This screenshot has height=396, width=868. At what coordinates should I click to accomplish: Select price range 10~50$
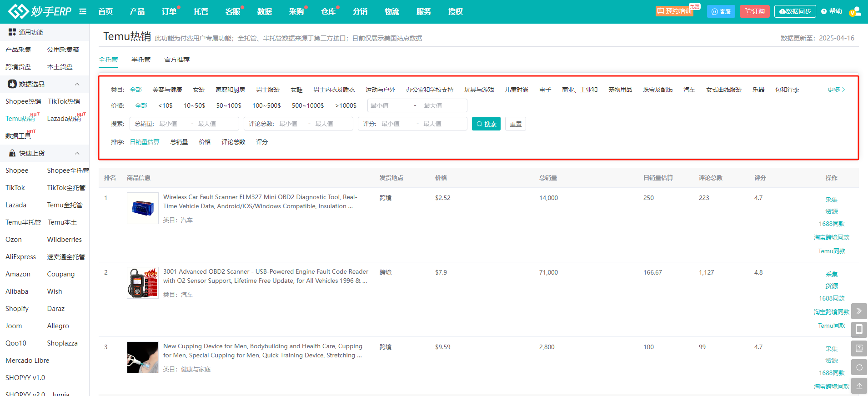(195, 105)
